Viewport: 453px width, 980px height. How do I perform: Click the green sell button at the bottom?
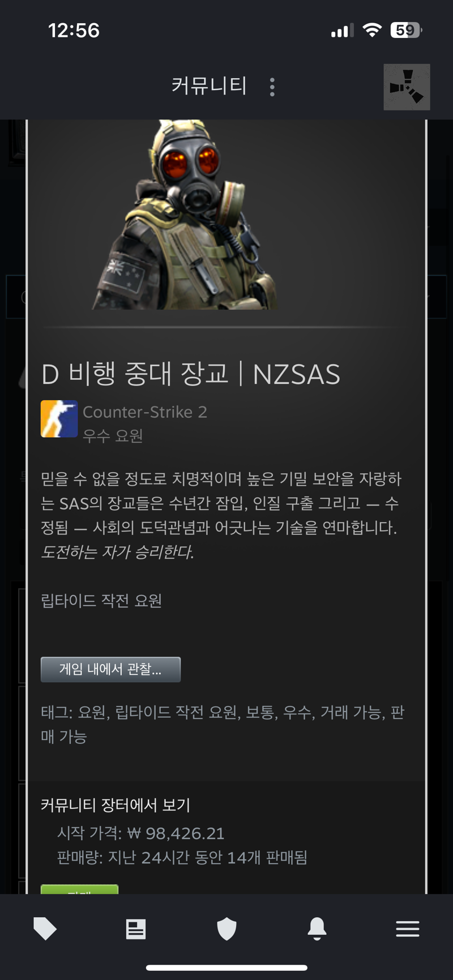click(79, 889)
